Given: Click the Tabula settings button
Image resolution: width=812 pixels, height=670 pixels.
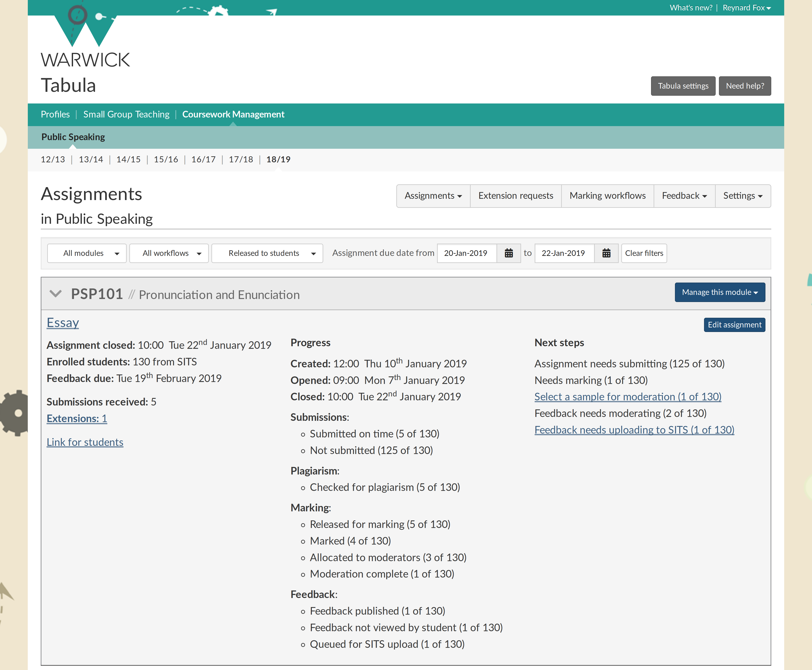Looking at the screenshot, I should tap(683, 86).
